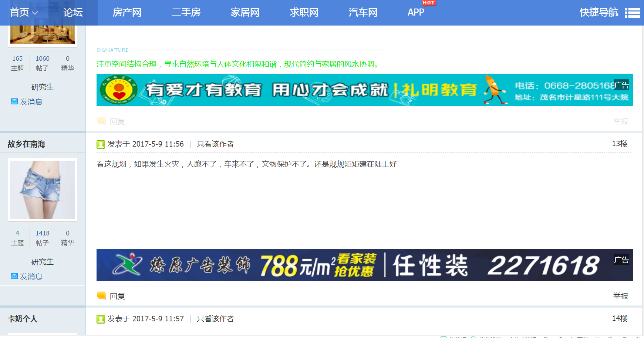Open the 论坛 tab
The width and height of the screenshot is (644, 338).
click(73, 13)
